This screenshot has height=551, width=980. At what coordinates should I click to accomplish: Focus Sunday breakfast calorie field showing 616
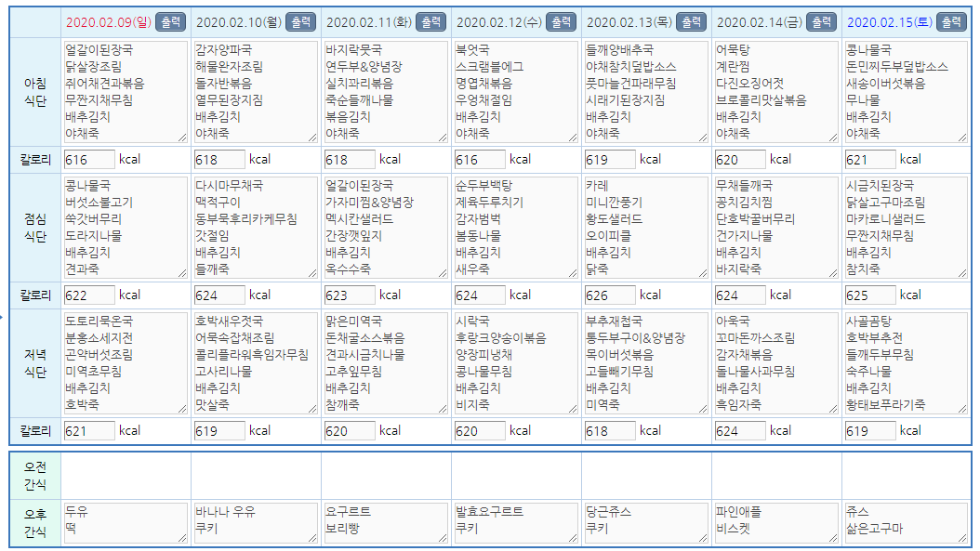coord(89,160)
